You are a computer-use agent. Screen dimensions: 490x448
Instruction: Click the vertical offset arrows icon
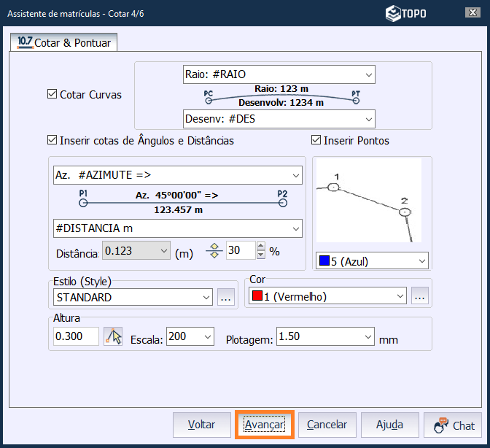[214, 251]
